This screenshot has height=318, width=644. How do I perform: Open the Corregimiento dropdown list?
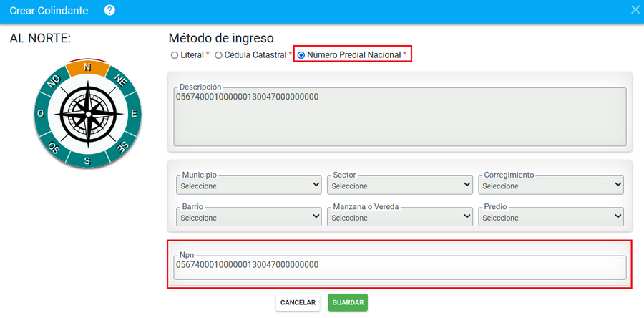[551, 185]
